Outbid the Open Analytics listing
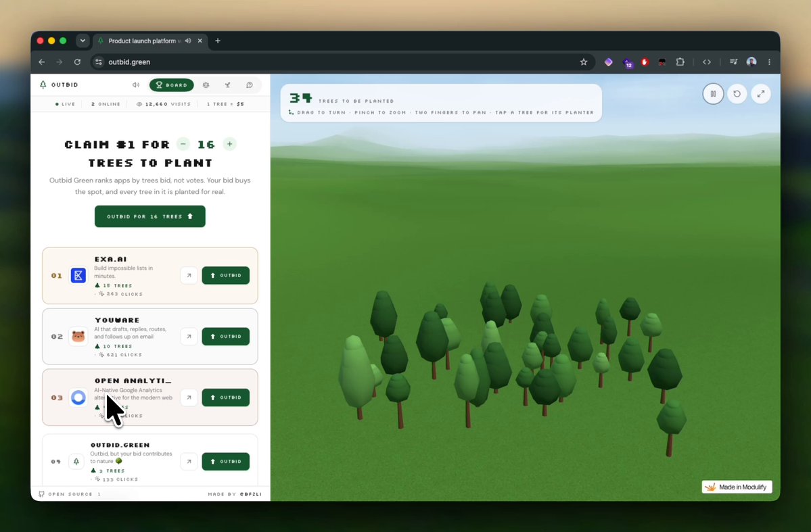Screen dimensions: 811x532 pyautogui.click(x=225, y=397)
